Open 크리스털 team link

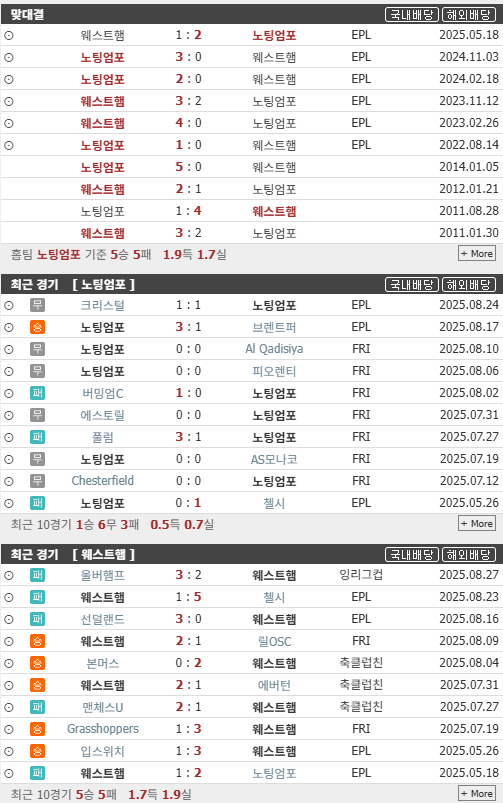click(102, 306)
